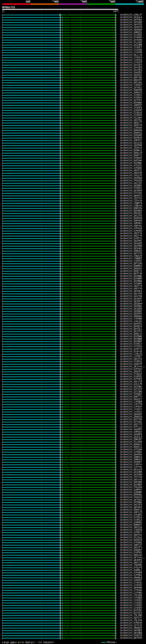This screenshot has height=644, width=146.
Task: Open hit UniRef100_A9TKR0
Action: point(131,20)
